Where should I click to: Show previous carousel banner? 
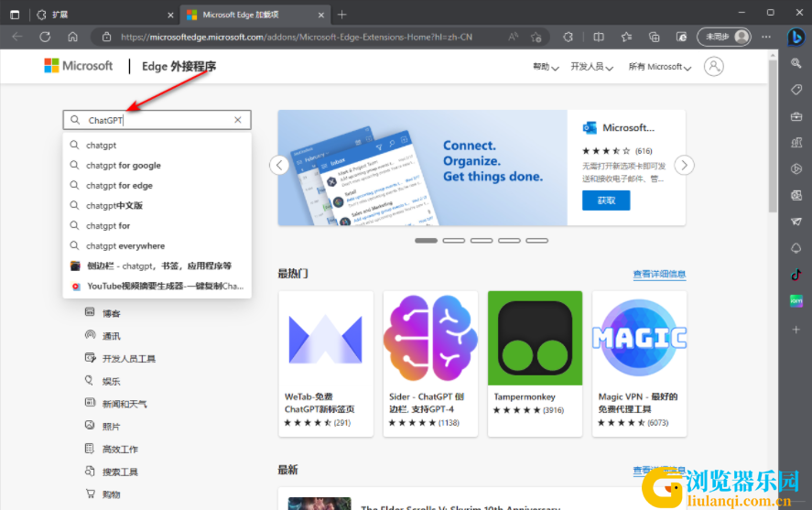[x=279, y=165]
